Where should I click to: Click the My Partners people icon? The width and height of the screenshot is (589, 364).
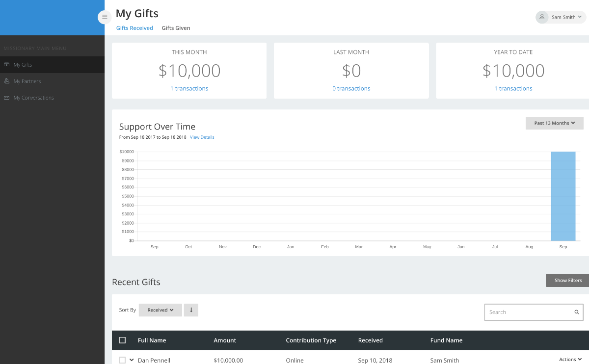pos(7,81)
